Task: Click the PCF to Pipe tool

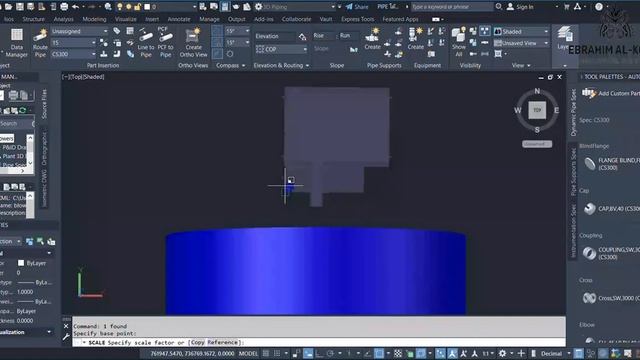Action: pos(165,42)
